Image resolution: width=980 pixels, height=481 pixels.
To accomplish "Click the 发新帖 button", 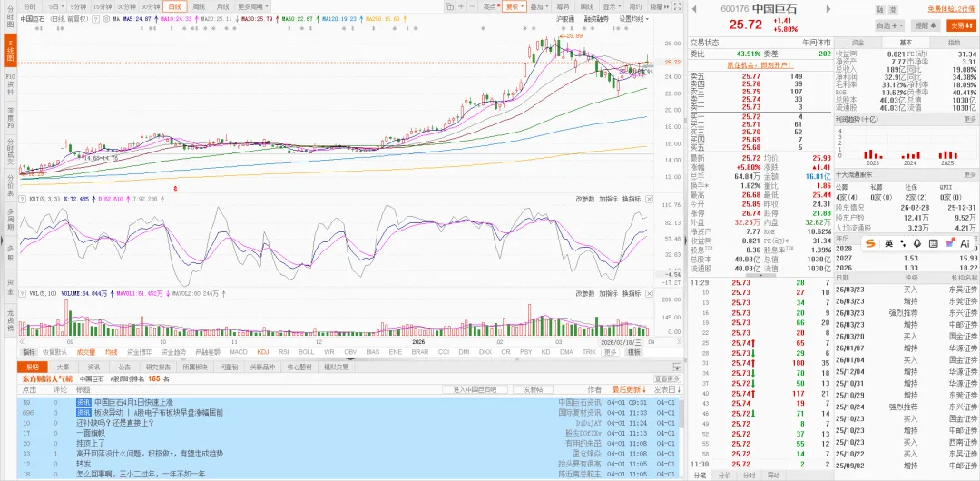I will (533, 389).
